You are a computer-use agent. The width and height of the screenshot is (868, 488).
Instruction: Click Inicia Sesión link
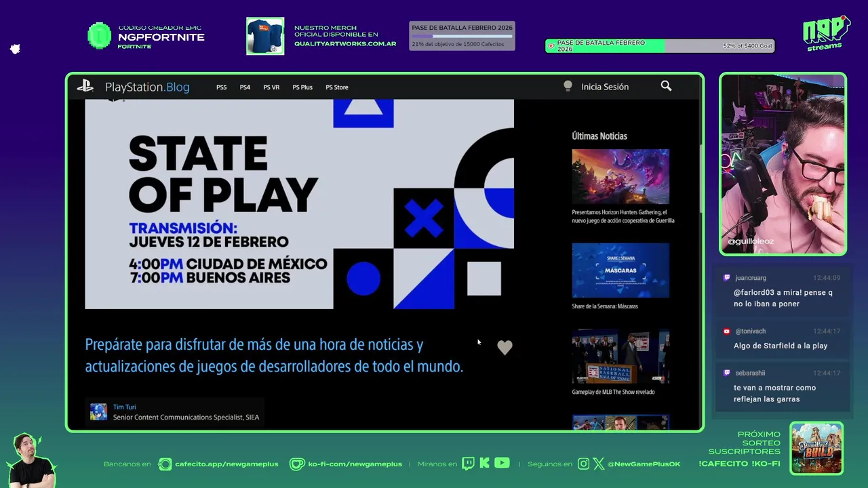(605, 87)
